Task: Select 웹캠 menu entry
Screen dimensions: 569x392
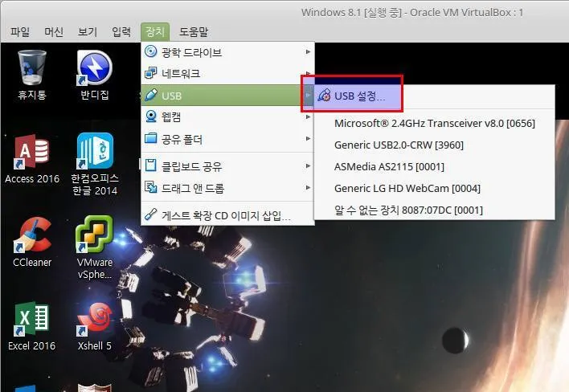Action: pos(227,116)
